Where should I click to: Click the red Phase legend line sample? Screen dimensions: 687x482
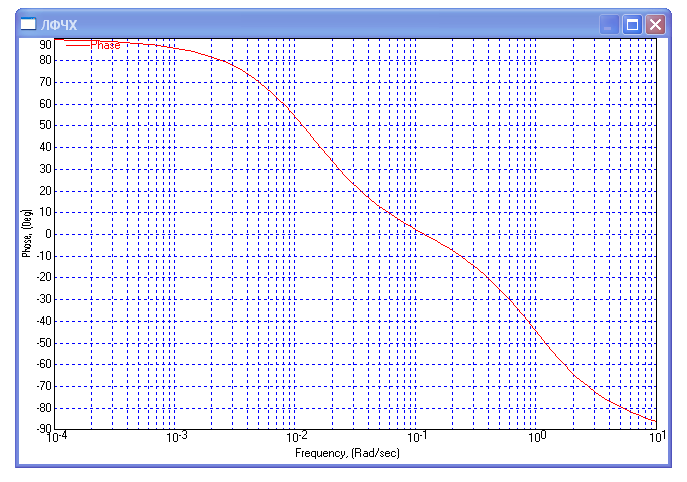point(78,45)
